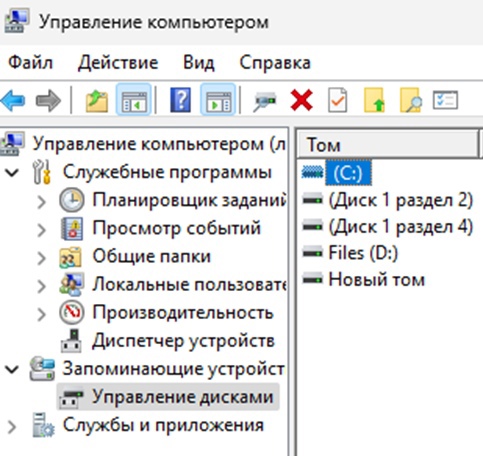Expand the Планировщик заданий node

[x=41, y=201]
